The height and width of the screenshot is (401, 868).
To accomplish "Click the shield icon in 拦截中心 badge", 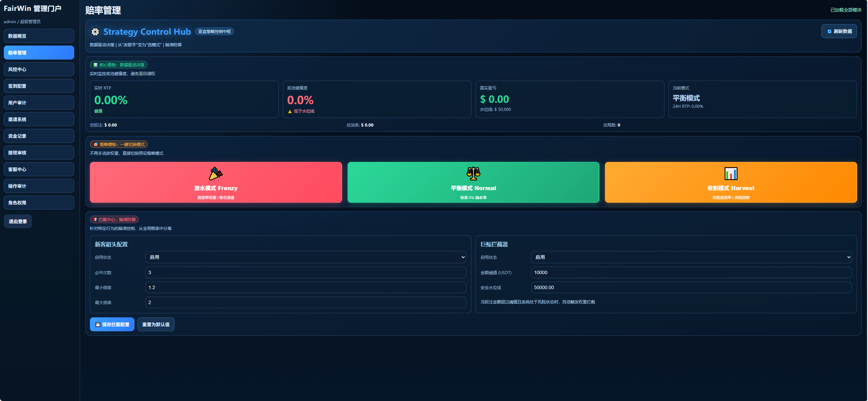I will point(95,220).
